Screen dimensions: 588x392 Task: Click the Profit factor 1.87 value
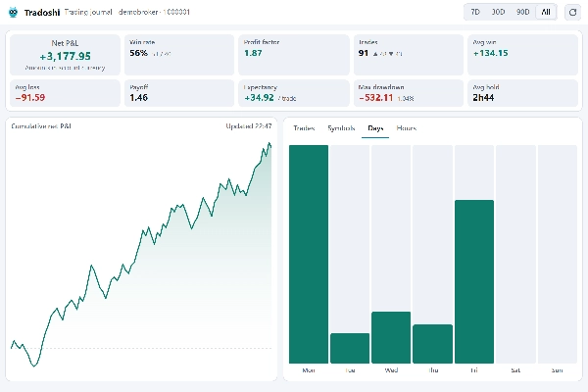coord(253,53)
